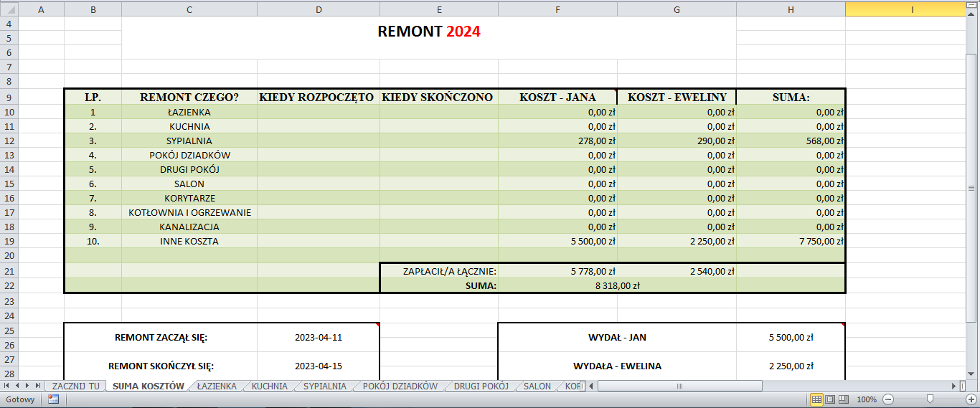Click the vertical scrollbar down arrow
Image resolution: width=980 pixels, height=408 pixels.
coord(971,374)
